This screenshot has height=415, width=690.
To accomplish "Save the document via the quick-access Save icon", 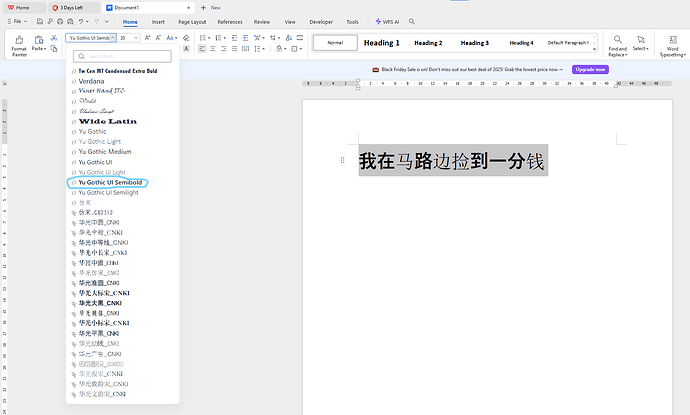I will point(40,21).
